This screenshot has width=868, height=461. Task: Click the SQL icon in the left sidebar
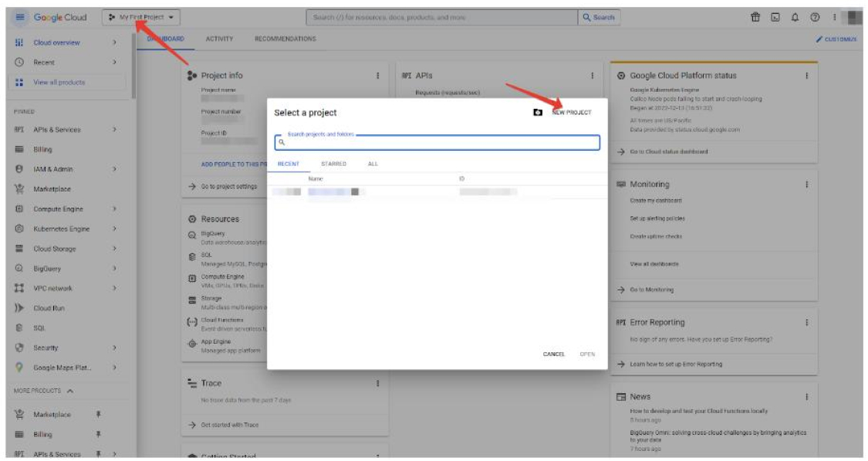[x=19, y=328]
